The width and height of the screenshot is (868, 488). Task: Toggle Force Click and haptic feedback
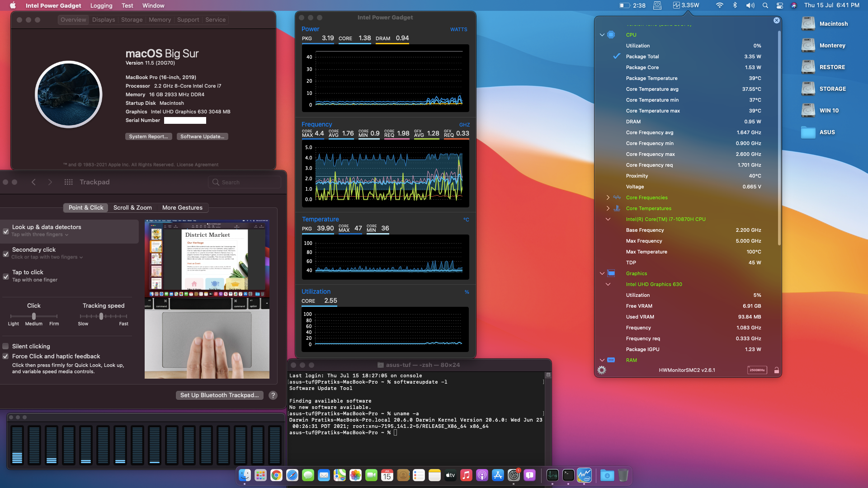click(x=6, y=356)
